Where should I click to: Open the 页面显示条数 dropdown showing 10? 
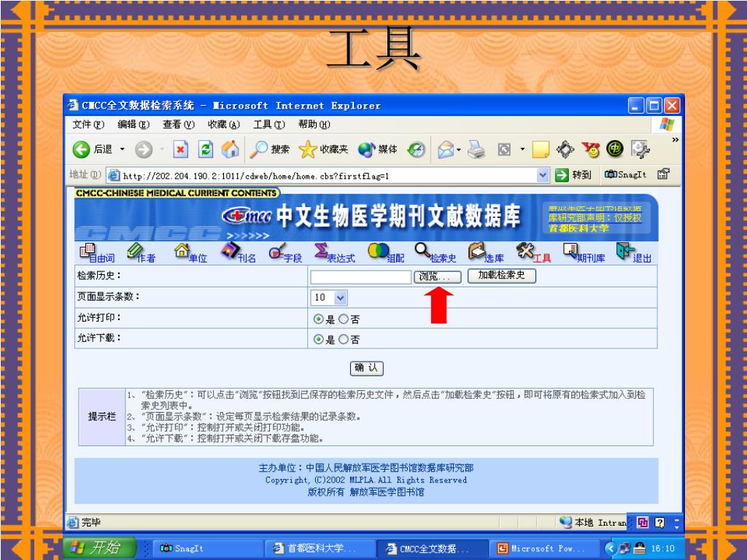coord(329,297)
